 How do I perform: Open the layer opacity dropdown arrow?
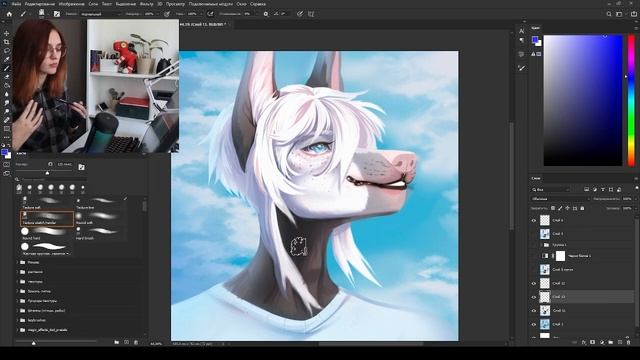click(635, 199)
